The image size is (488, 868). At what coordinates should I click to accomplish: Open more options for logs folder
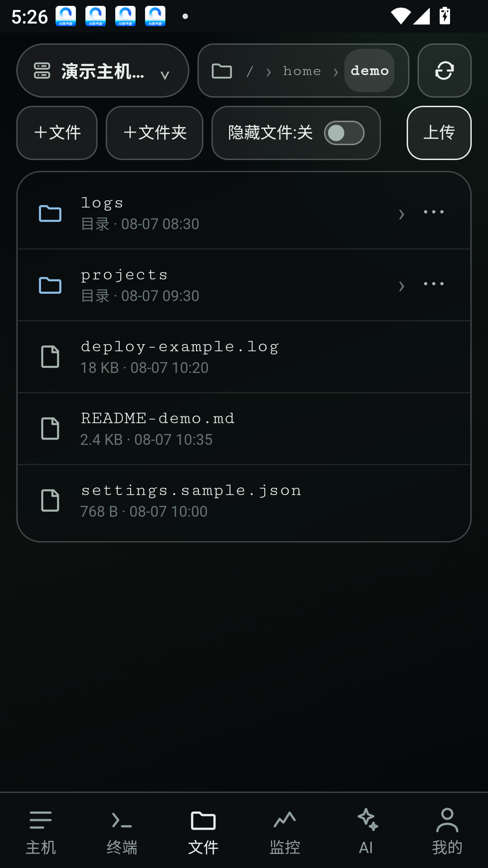click(433, 212)
